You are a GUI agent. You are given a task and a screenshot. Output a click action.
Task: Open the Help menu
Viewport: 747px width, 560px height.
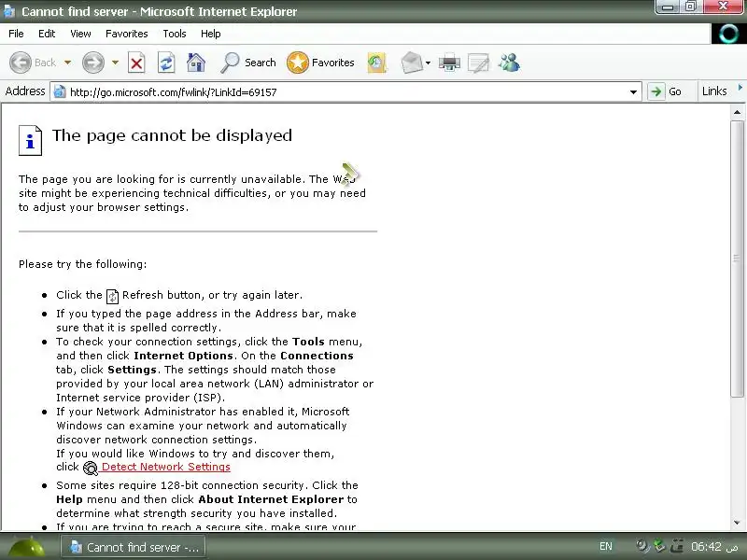211,34
